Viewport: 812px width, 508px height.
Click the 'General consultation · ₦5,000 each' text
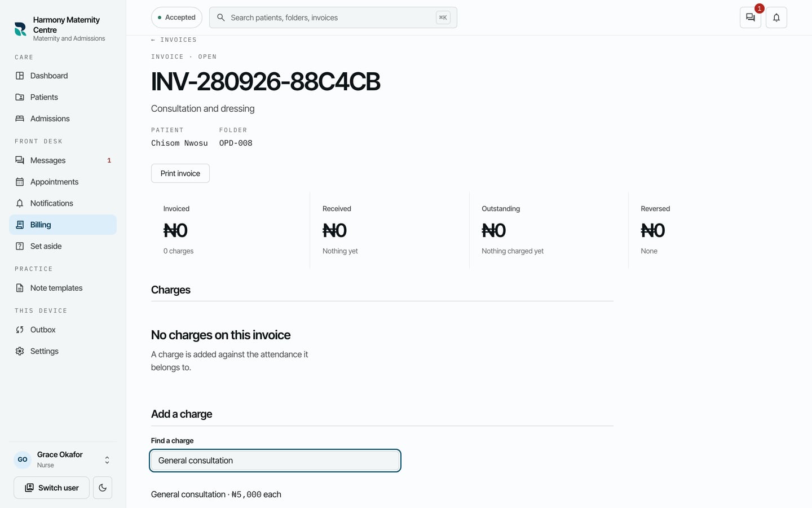[216, 494]
